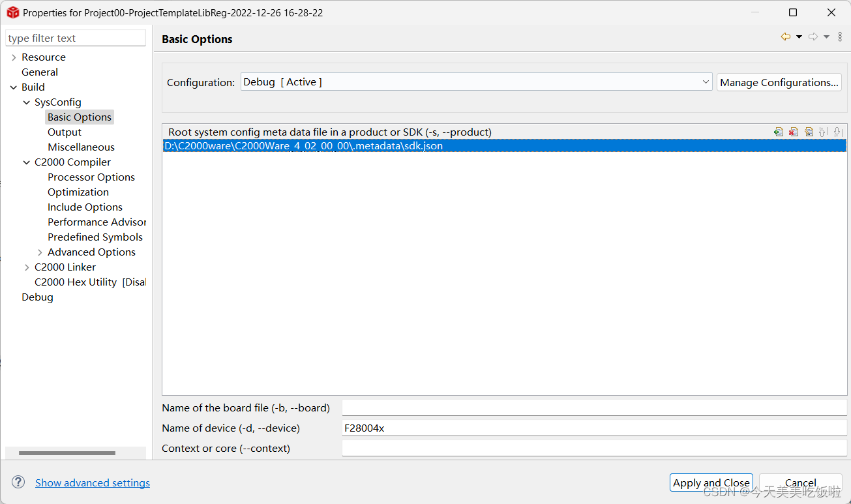Click the Move Down arrow icon
Viewport: 851px width, 504px height.
(x=837, y=132)
